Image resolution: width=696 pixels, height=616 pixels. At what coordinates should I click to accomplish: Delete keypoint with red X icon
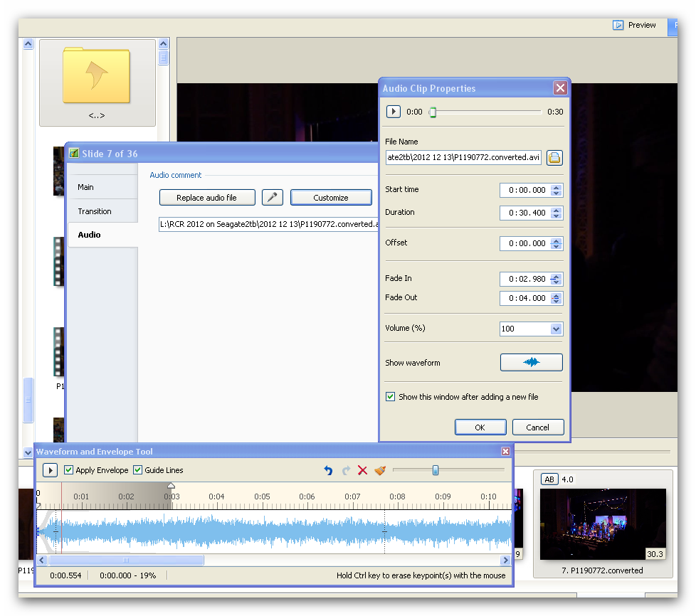[362, 470]
